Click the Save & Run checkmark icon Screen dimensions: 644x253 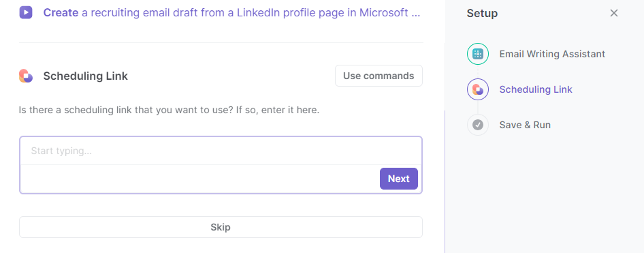coord(478,125)
